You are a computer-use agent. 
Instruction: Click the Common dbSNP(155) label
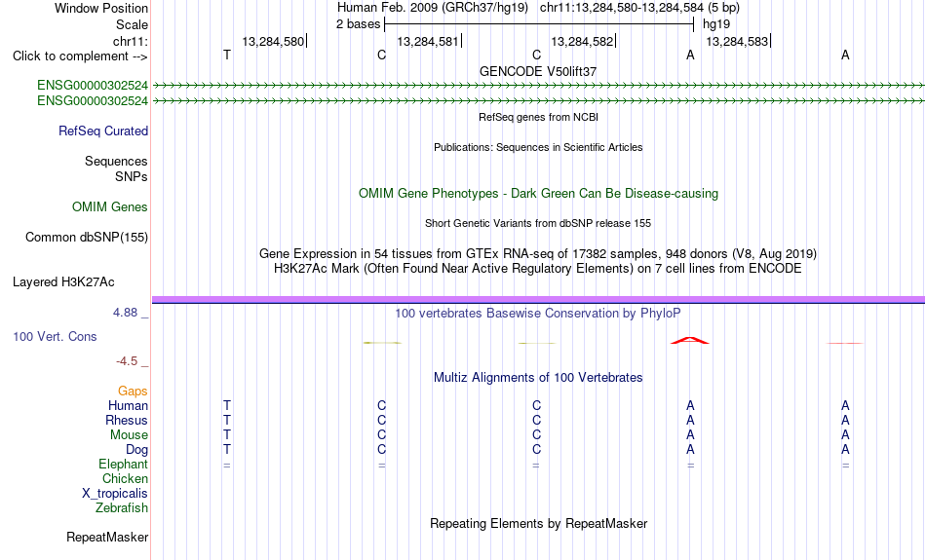tap(86, 238)
